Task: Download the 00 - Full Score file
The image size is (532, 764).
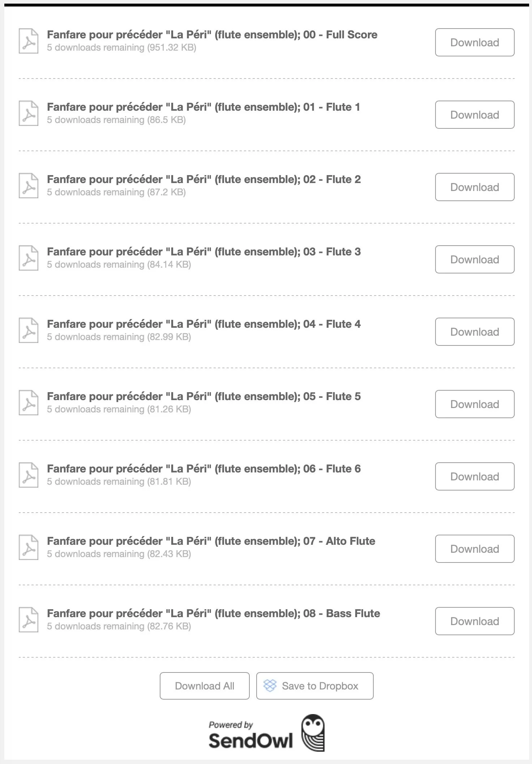Action: tap(475, 42)
